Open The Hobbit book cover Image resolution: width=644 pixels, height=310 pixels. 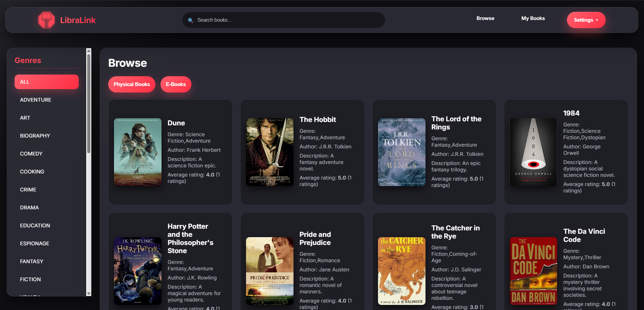tap(270, 152)
